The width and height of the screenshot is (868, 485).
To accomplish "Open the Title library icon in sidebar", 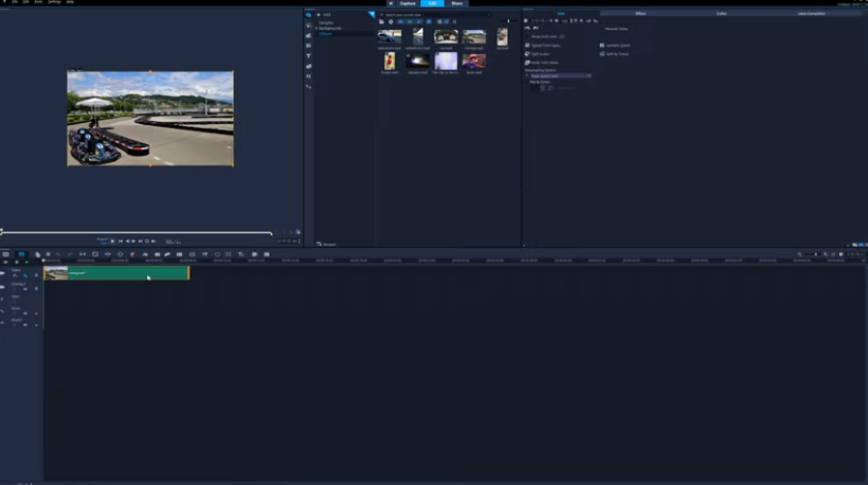I will tap(309, 56).
